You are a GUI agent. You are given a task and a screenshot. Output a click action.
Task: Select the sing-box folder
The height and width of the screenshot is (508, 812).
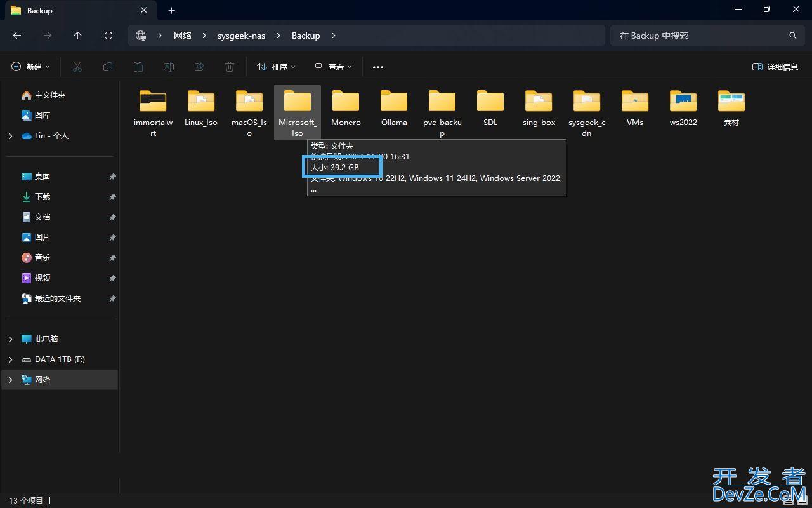[x=539, y=108]
